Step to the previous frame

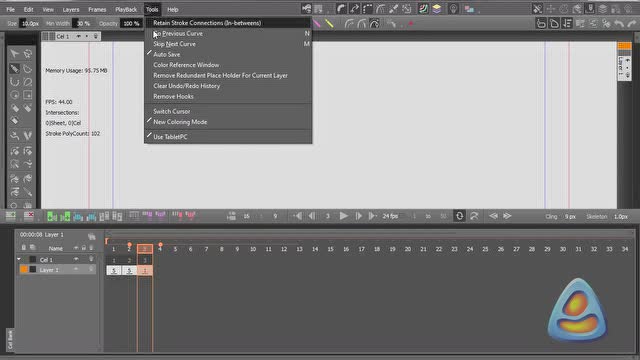(312, 216)
